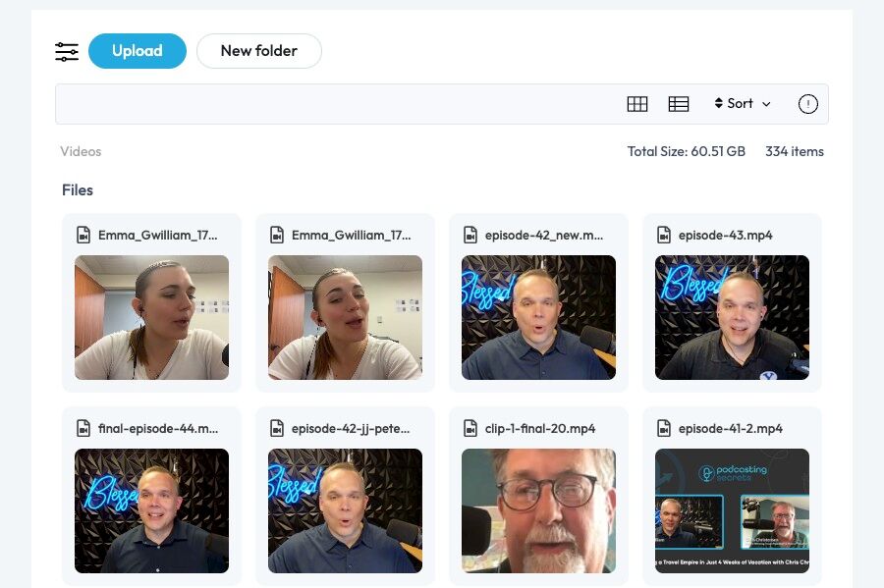Open the Sort dropdown
Image resolution: width=884 pixels, height=588 pixels.
[x=742, y=104]
